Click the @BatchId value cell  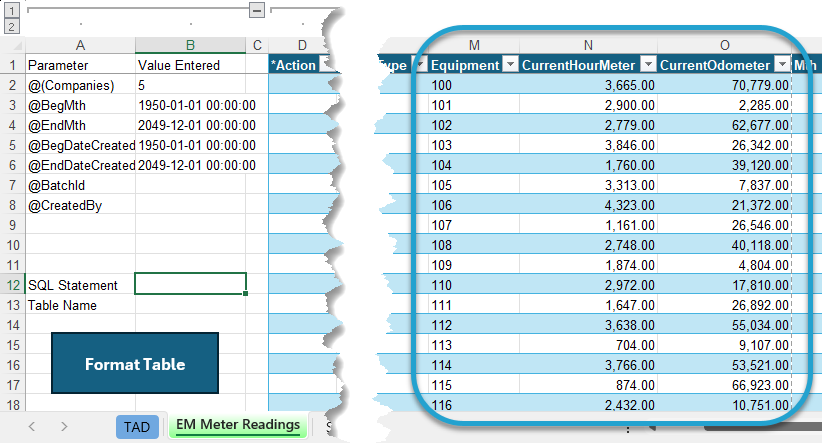[191, 185]
